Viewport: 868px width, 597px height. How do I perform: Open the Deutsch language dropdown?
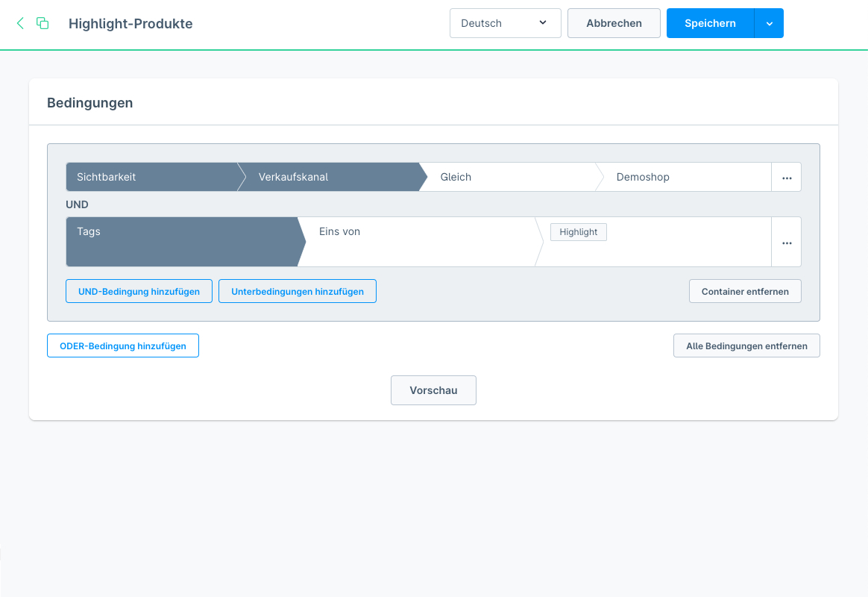pos(505,23)
